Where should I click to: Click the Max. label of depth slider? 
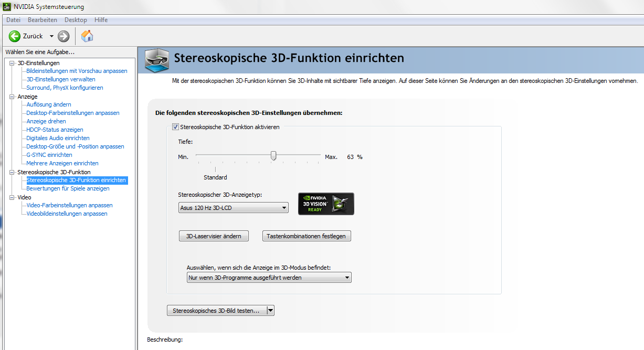coord(331,157)
